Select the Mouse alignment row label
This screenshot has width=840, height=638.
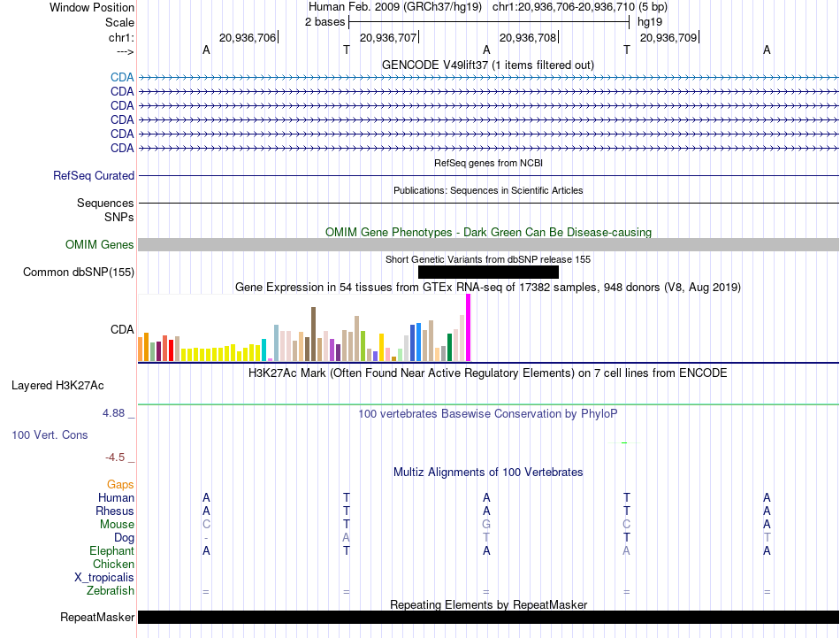click(x=117, y=524)
